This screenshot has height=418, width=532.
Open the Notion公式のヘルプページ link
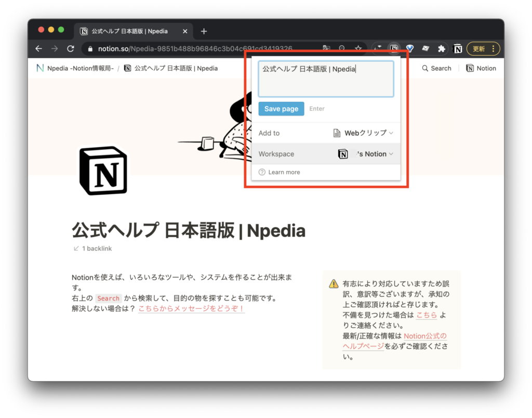coord(395,341)
